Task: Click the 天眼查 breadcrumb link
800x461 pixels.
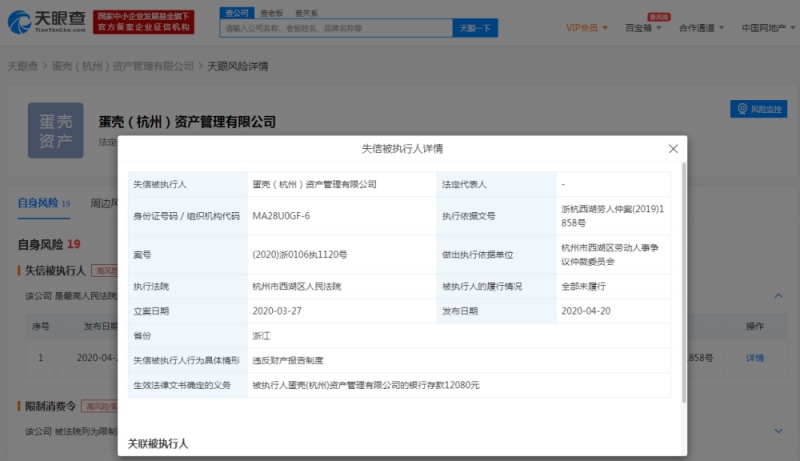Action: [22, 66]
